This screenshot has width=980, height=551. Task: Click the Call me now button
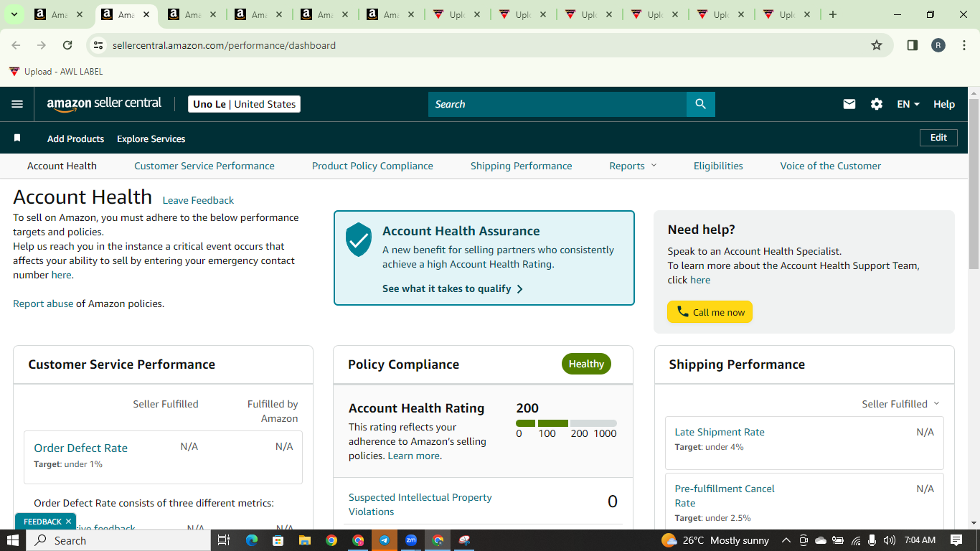point(710,312)
